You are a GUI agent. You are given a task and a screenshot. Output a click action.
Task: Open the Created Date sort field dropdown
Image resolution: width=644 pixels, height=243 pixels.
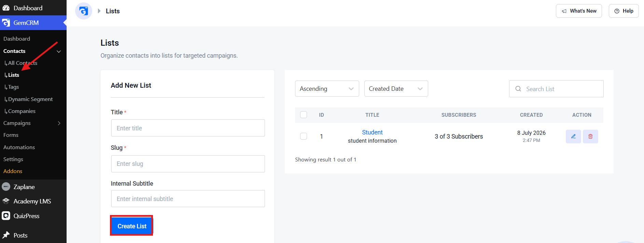pyautogui.click(x=396, y=88)
